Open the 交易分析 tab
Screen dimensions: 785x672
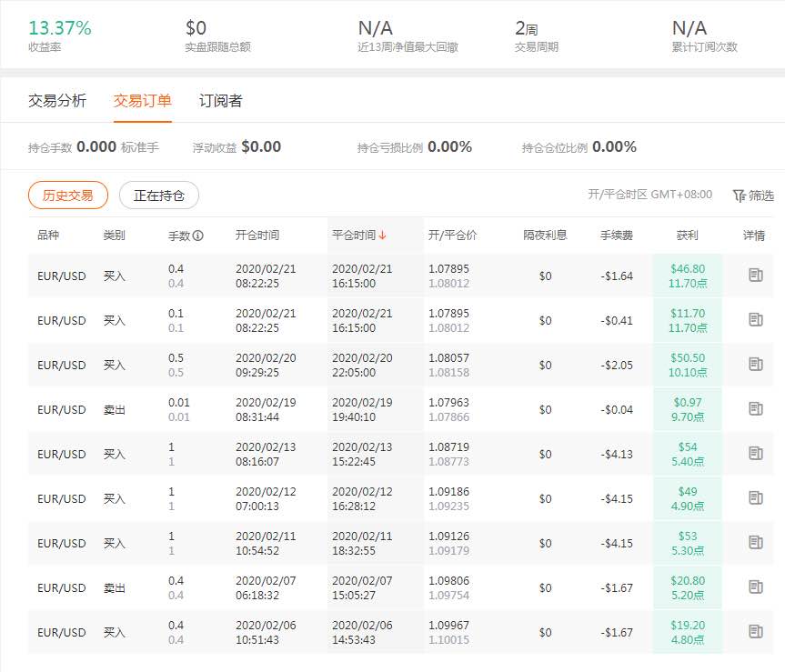(x=57, y=101)
